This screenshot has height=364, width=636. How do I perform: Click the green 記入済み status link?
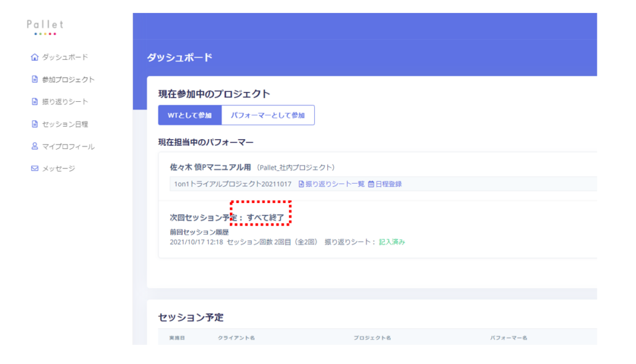[x=392, y=242]
